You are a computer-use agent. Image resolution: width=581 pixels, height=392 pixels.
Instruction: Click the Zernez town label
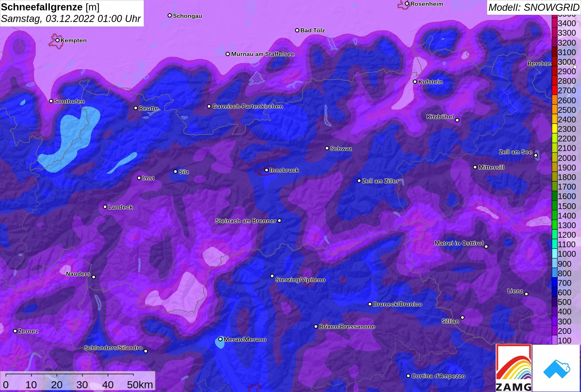pos(28,331)
